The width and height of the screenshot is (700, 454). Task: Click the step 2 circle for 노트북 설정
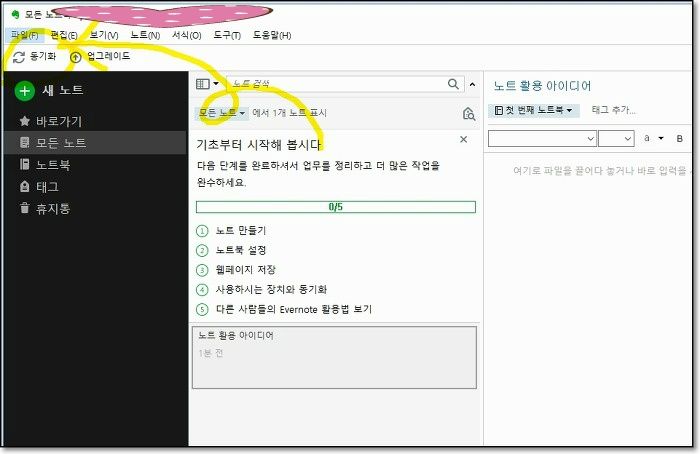coord(202,250)
